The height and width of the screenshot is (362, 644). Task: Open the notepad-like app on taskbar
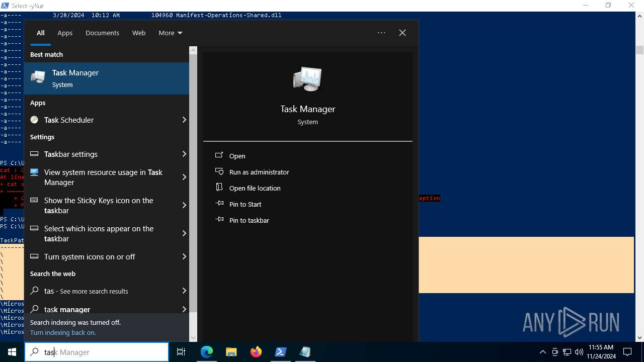[x=305, y=352]
